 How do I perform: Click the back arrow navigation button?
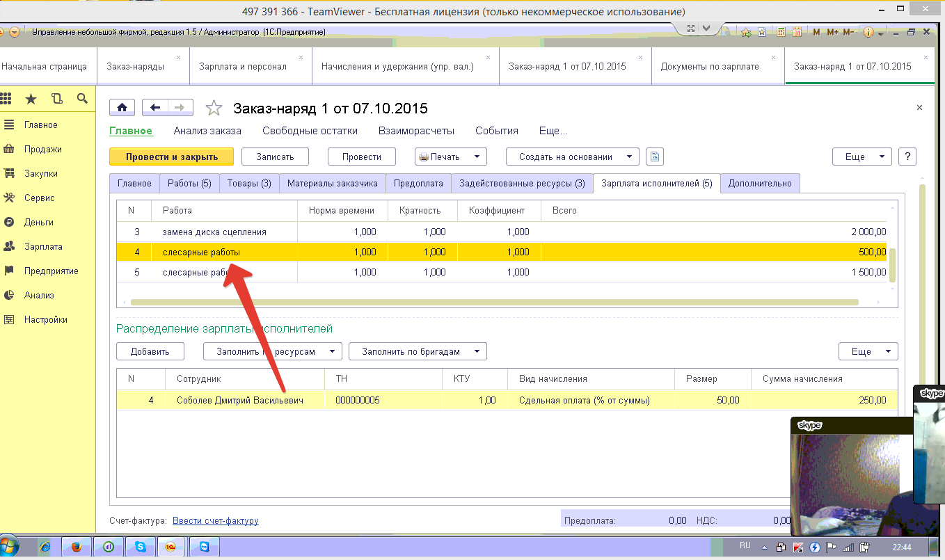pos(154,107)
